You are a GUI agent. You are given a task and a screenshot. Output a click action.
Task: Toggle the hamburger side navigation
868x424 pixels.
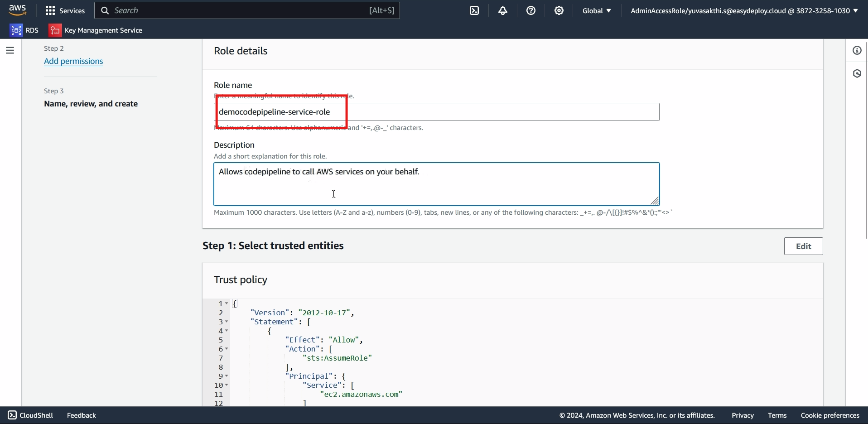pos(10,50)
